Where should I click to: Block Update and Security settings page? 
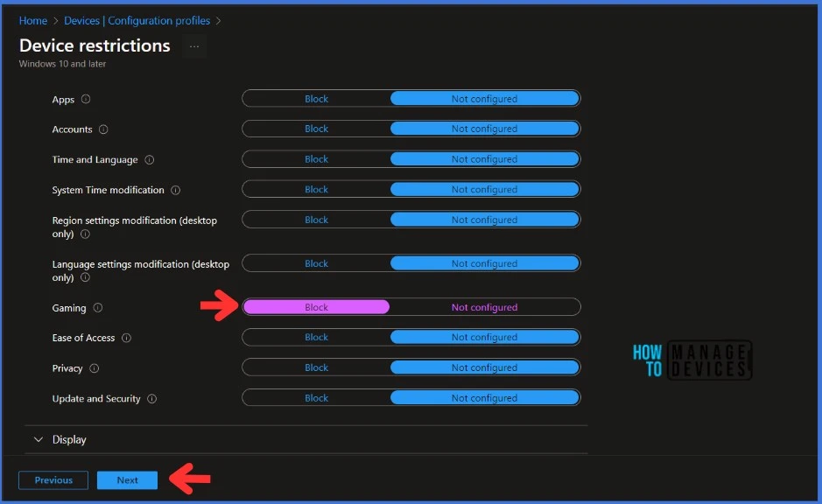(316, 398)
